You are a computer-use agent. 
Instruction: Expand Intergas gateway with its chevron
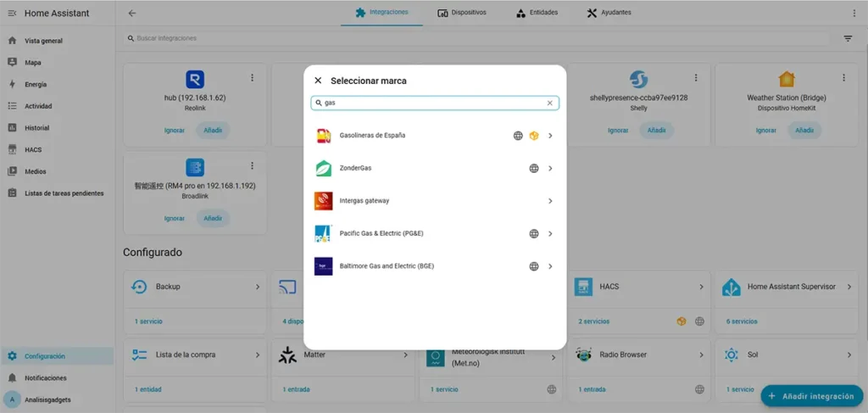point(550,201)
